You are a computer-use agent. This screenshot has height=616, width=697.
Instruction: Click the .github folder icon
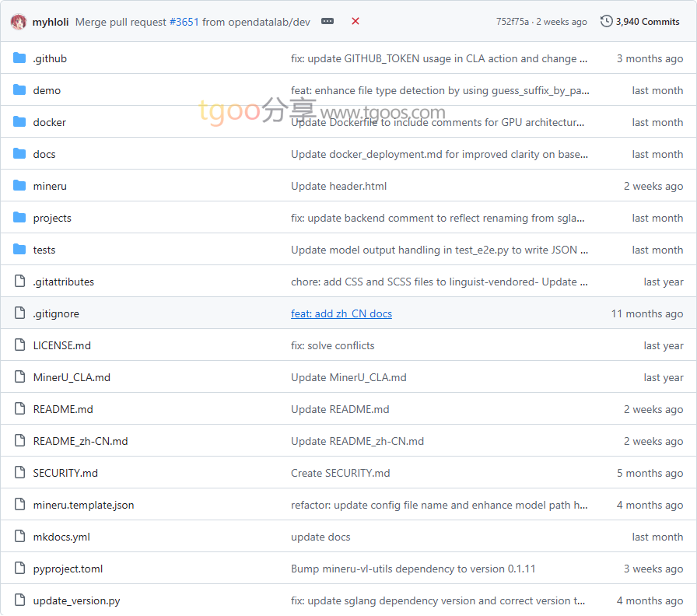tap(20, 58)
